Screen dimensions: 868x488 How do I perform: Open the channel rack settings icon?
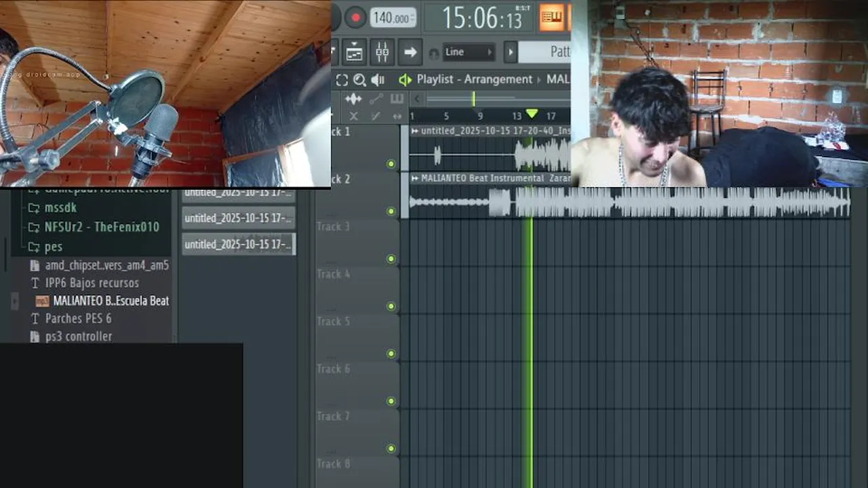[354, 52]
